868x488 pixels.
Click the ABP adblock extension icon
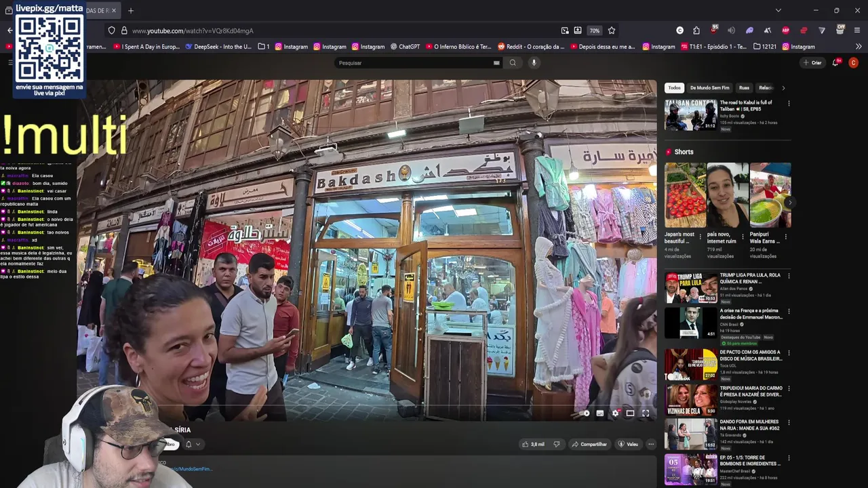pyautogui.click(x=785, y=30)
